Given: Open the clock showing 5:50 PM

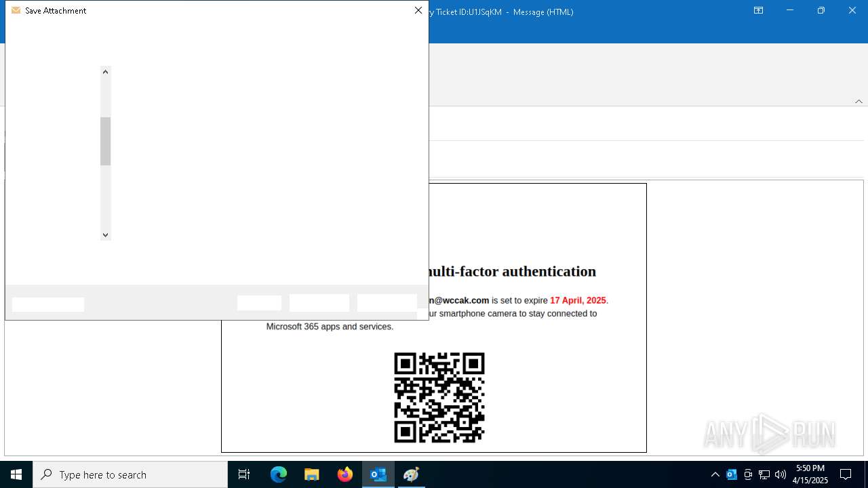Looking at the screenshot, I should tap(810, 474).
